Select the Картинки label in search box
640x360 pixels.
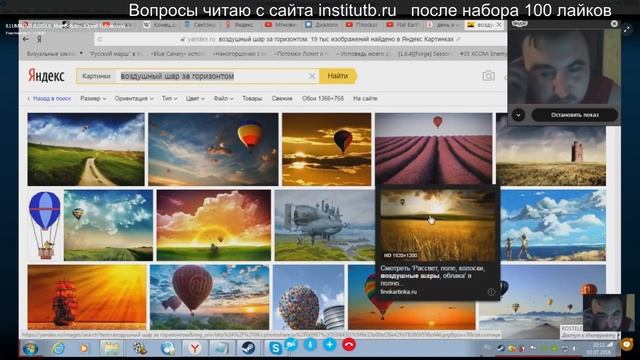pyautogui.click(x=96, y=76)
